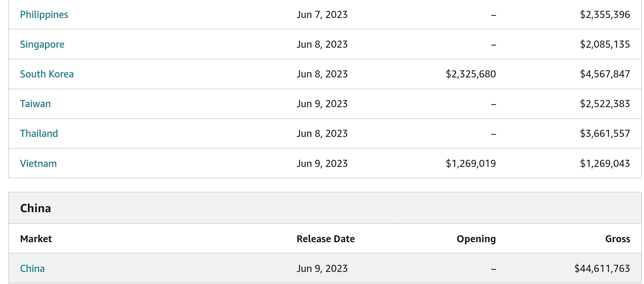Select South Korea opening value $2,325,680

[471, 74]
